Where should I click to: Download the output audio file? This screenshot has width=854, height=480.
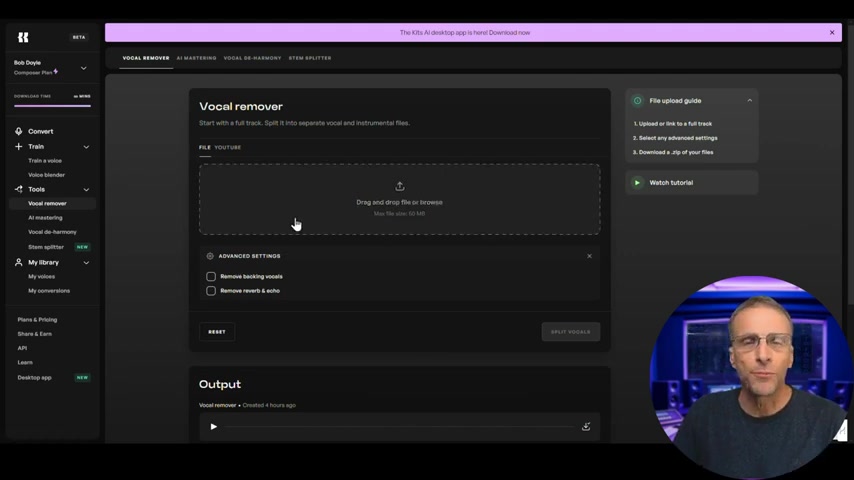coord(586,427)
